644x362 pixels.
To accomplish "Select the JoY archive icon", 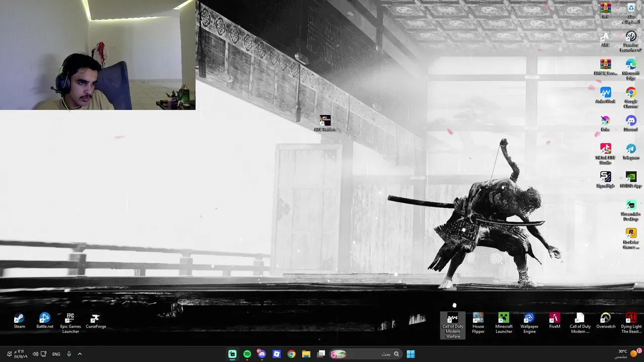I will [x=605, y=11].
